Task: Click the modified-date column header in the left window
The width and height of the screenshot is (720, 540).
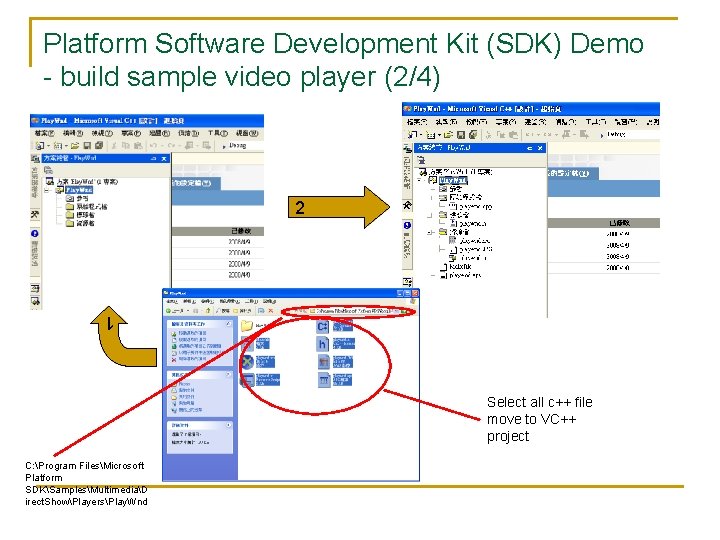Action: pos(241,231)
